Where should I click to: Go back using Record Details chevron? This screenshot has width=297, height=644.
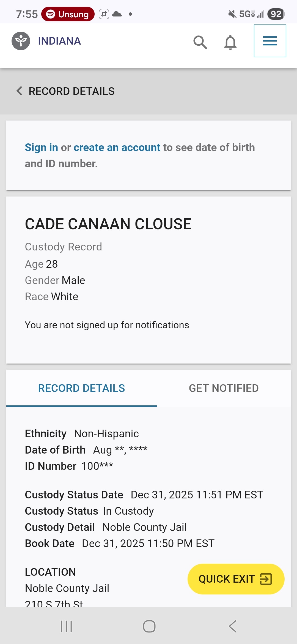20,91
